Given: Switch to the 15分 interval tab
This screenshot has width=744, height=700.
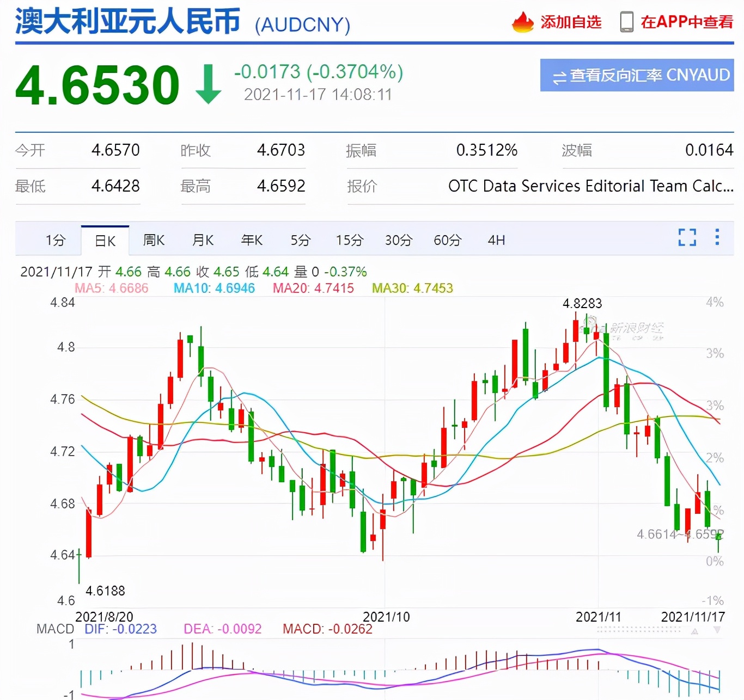Looking at the screenshot, I should pyautogui.click(x=349, y=240).
